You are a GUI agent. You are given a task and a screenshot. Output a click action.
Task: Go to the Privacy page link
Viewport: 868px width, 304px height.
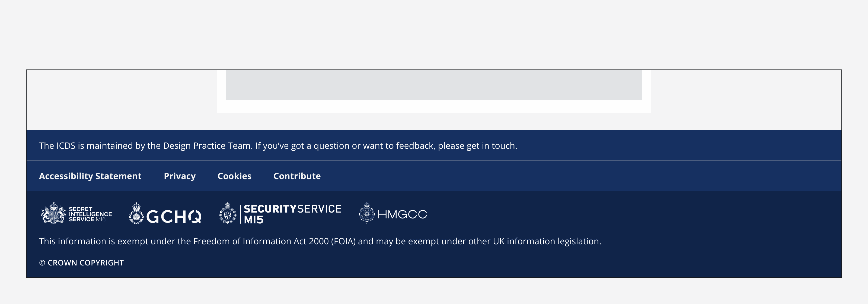[x=180, y=176]
